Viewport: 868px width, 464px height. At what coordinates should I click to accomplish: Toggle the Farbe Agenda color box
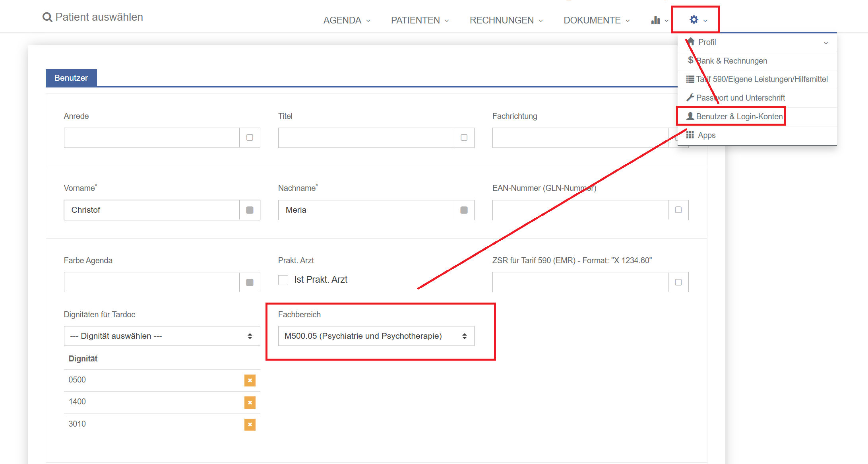(250, 282)
